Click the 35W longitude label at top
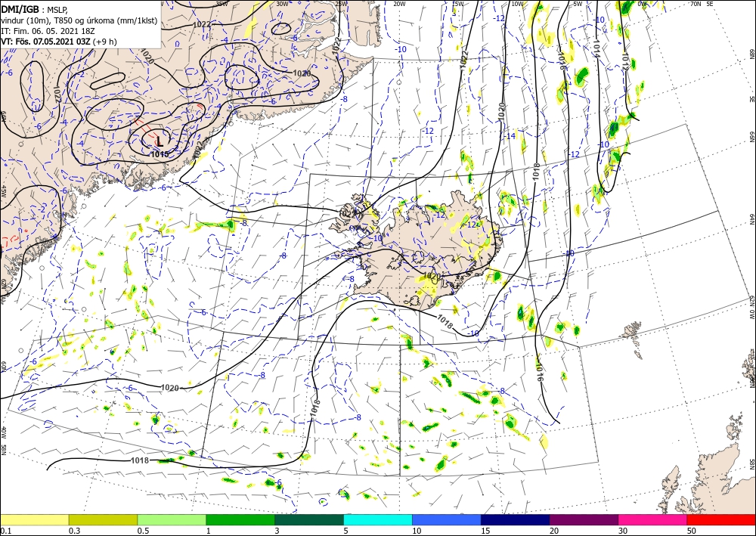756x536 pixels. (x=222, y=4)
